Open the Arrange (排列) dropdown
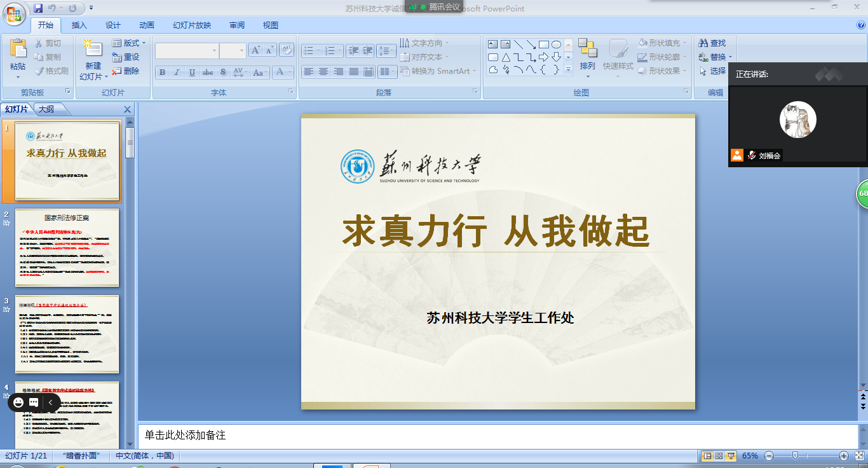The width and height of the screenshot is (868, 468). (x=588, y=57)
